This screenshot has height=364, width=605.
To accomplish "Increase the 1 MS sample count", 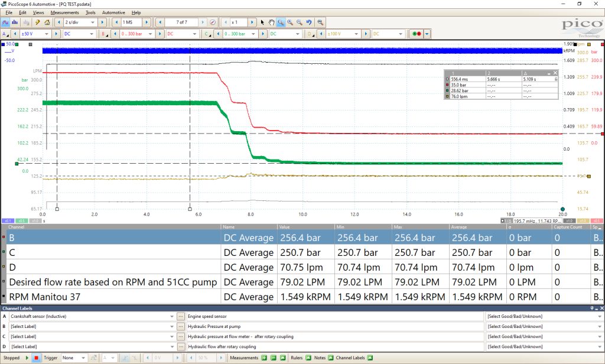I will 147,22.
